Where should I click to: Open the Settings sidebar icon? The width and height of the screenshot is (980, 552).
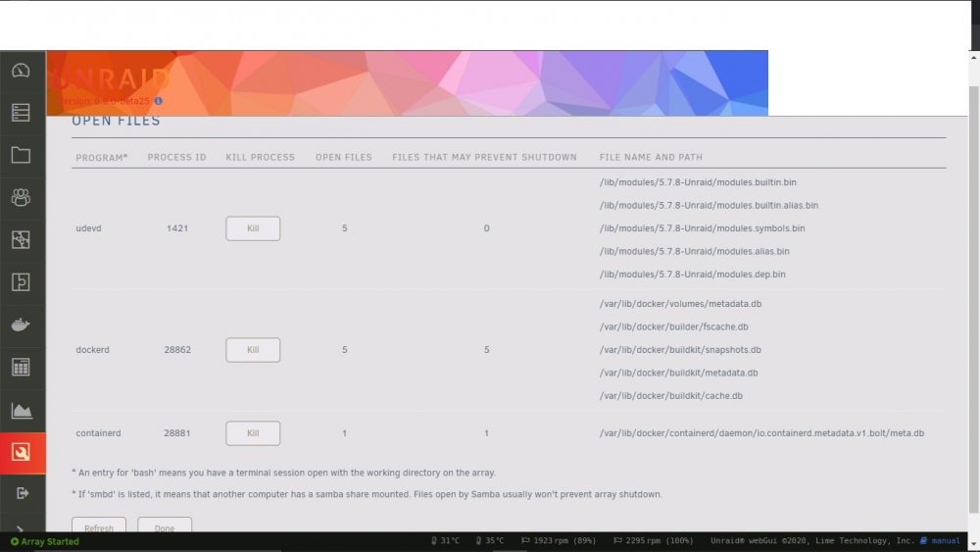(21, 240)
